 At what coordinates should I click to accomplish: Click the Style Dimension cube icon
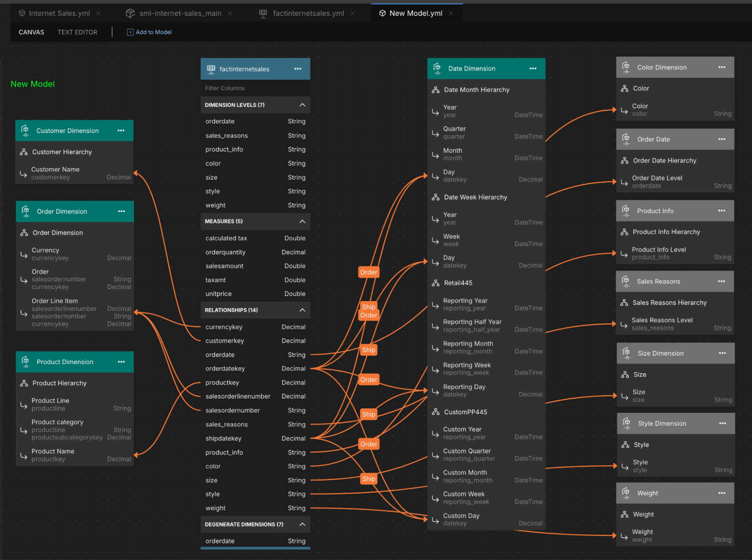point(627,423)
